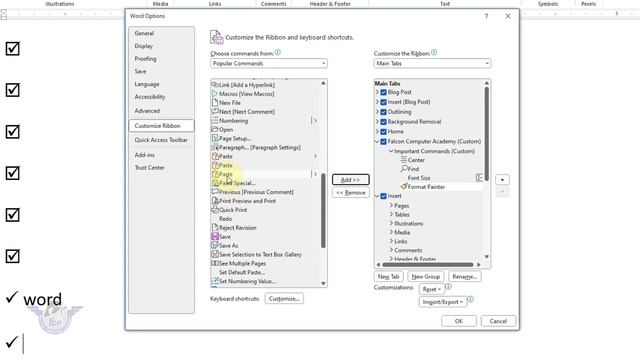Switch to Quick Access Toolbar category
The image size is (640, 360).
coord(162,140)
